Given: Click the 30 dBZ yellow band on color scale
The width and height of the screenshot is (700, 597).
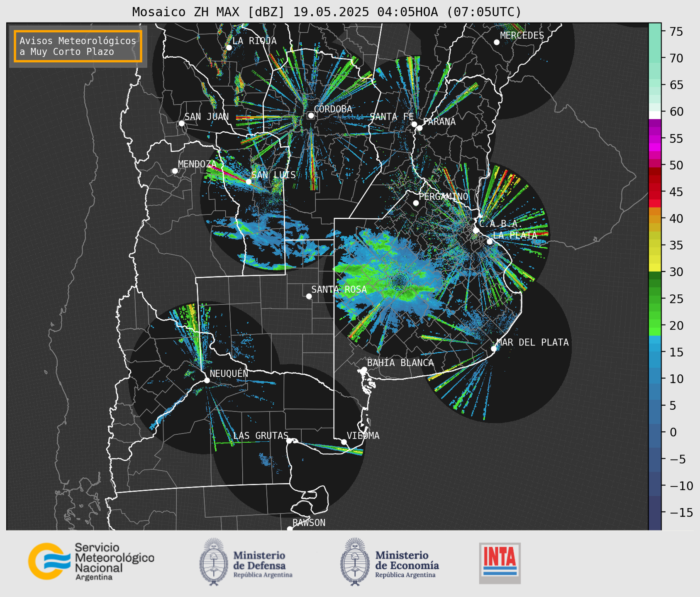Looking at the screenshot, I should (654, 268).
